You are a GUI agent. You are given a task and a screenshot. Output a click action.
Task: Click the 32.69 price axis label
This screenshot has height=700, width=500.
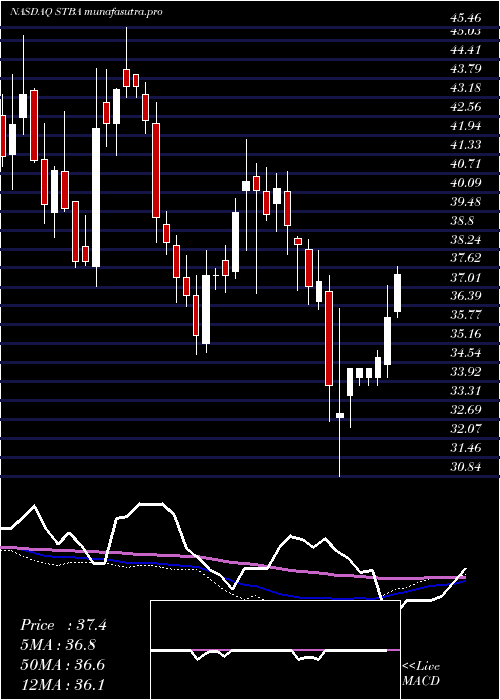(466, 409)
